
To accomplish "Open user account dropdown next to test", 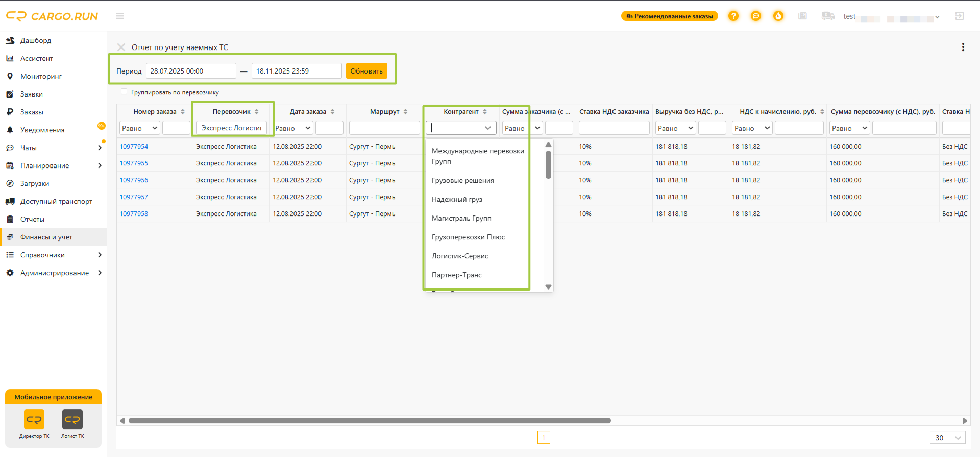I will tap(937, 17).
